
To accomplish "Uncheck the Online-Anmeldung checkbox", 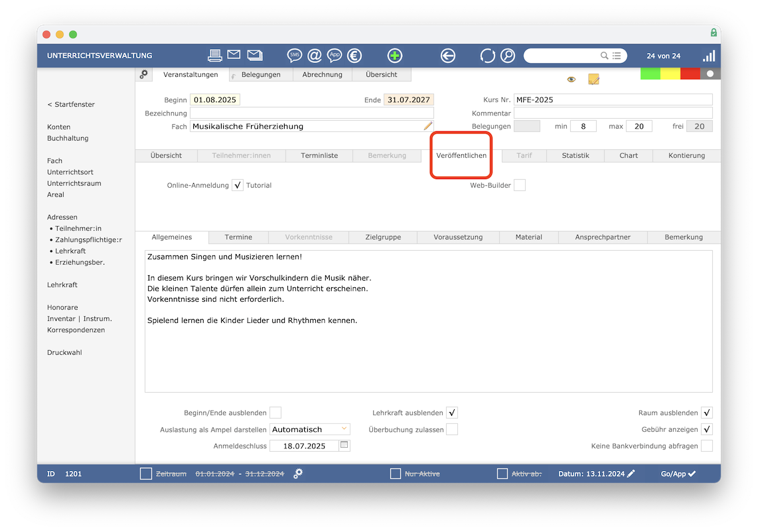I will (x=238, y=185).
